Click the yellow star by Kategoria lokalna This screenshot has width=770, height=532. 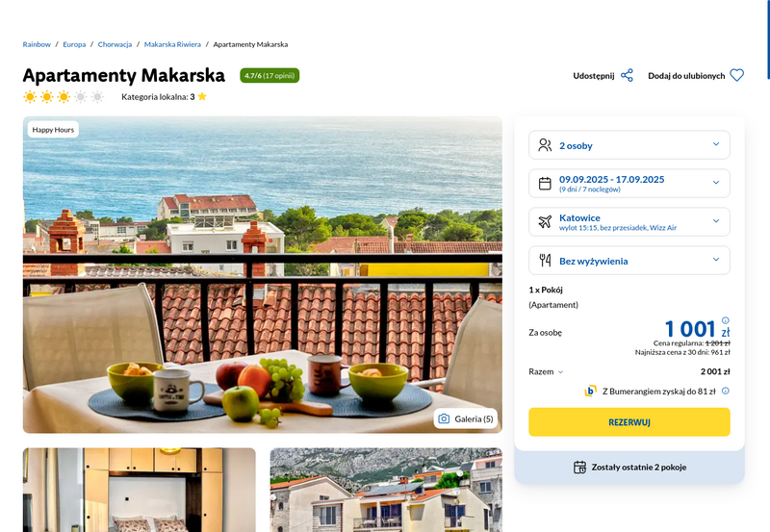click(x=202, y=96)
